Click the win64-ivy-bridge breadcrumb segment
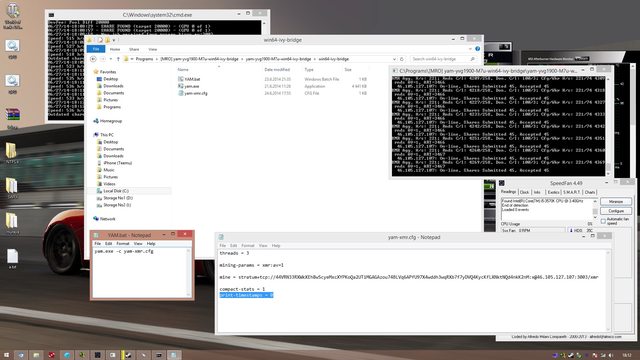The width and height of the screenshot is (640, 360). [x=333, y=59]
